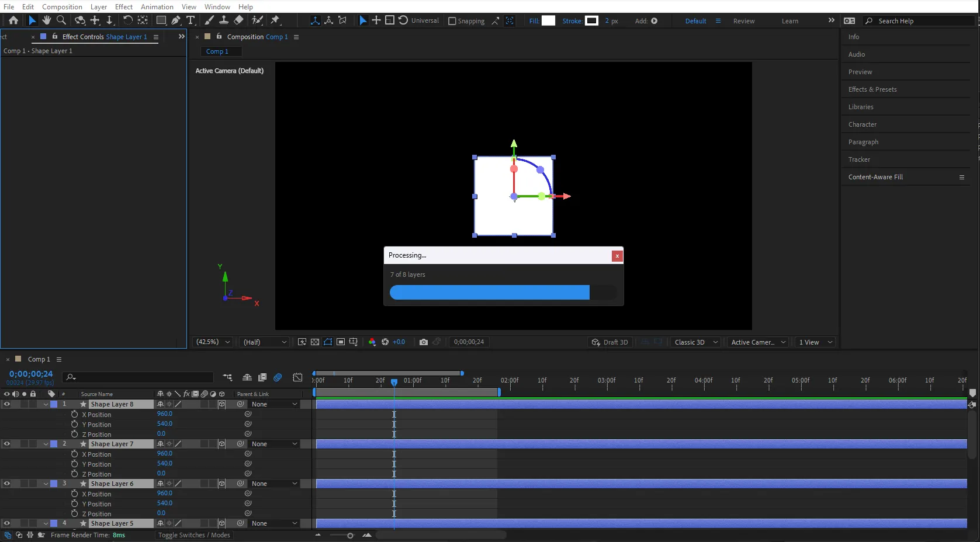980x542 pixels.
Task: Hide Shape Layer 8 with eye icon
Action: coord(7,404)
